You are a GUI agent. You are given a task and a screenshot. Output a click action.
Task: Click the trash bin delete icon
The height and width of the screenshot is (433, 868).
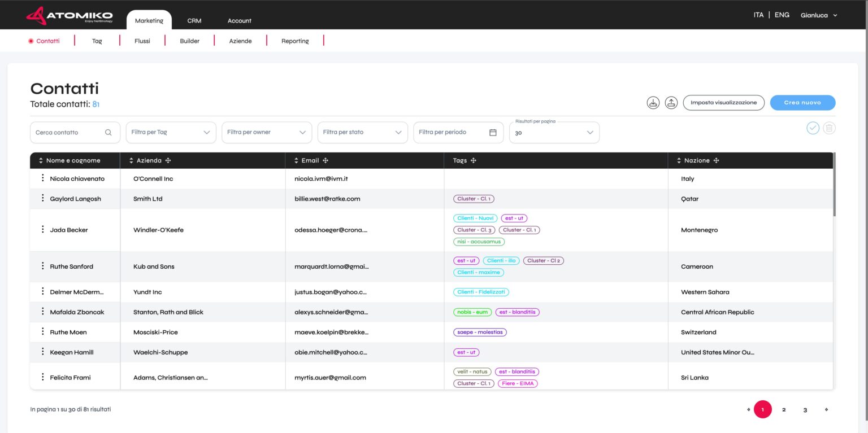click(830, 128)
